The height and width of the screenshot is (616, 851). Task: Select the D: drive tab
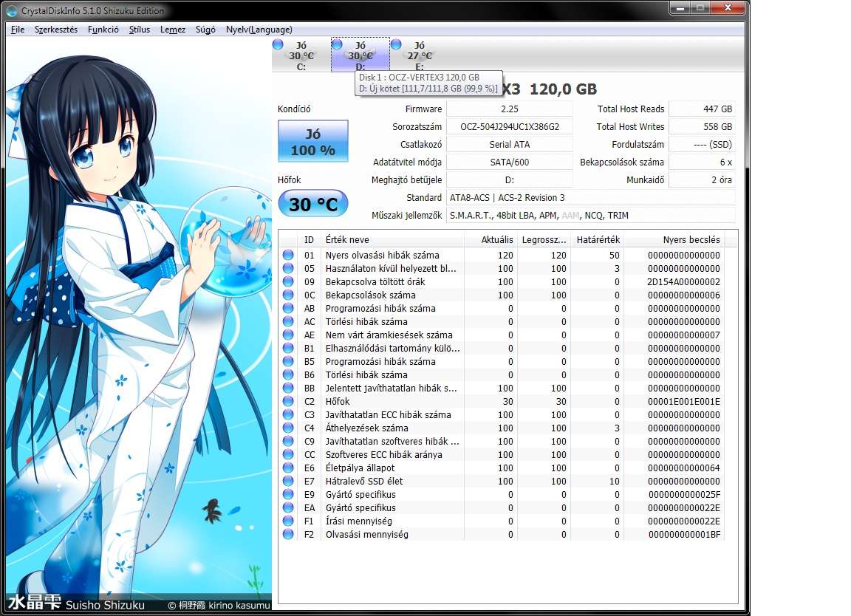point(360,55)
